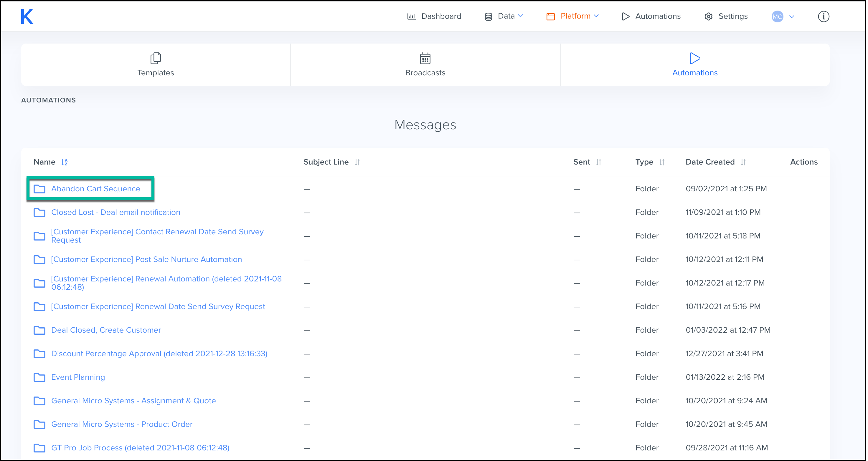Click the Broadcasts calendar icon
Viewport: 868px width, 461px height.
click(425, 58)
